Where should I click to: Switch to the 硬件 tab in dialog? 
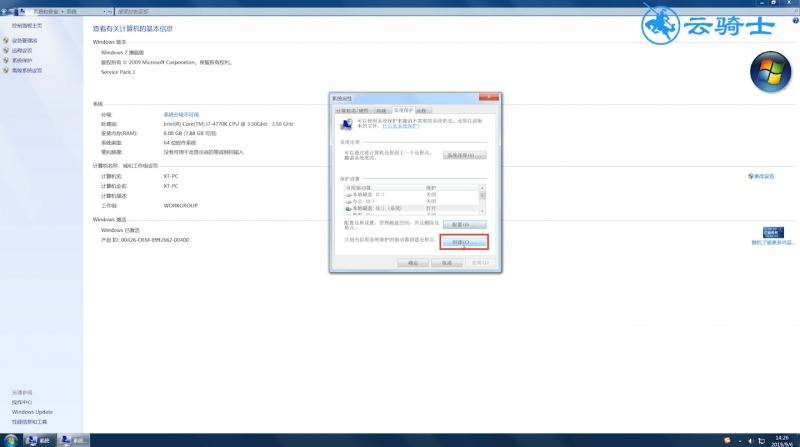[363, 111]
